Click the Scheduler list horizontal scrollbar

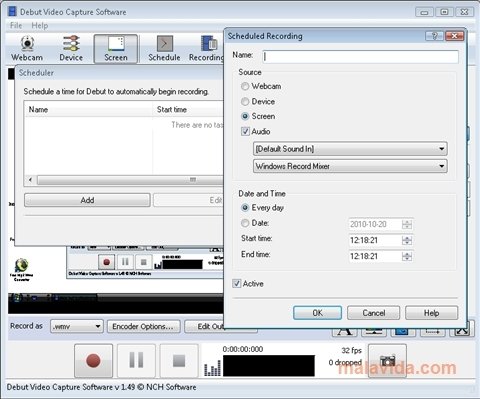[x=130, y=180]
